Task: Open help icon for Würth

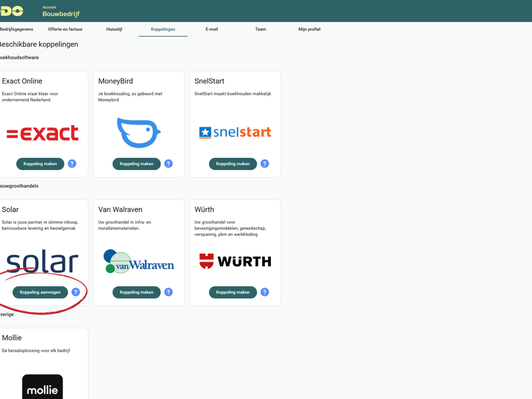Action: pos(265,292)
